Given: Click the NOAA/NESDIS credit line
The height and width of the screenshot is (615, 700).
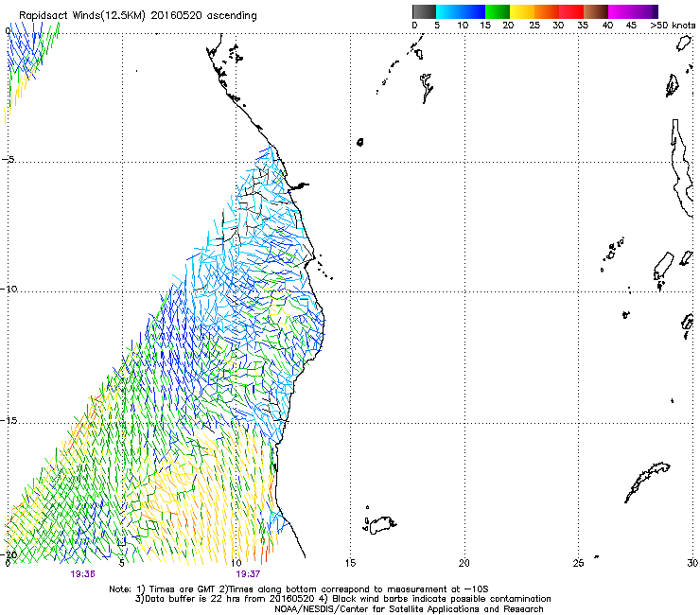Looking at the screenshot, I should click(x=409, y=609).
